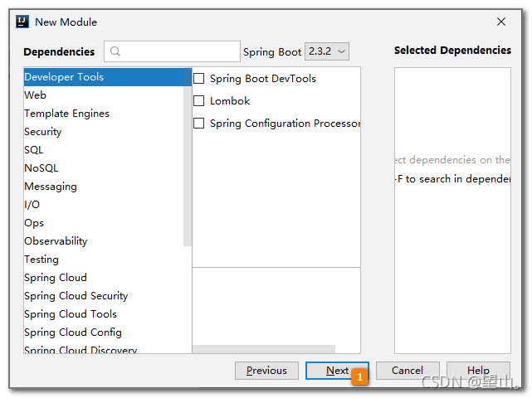Cancel the New Module wizard

[408, 371]
